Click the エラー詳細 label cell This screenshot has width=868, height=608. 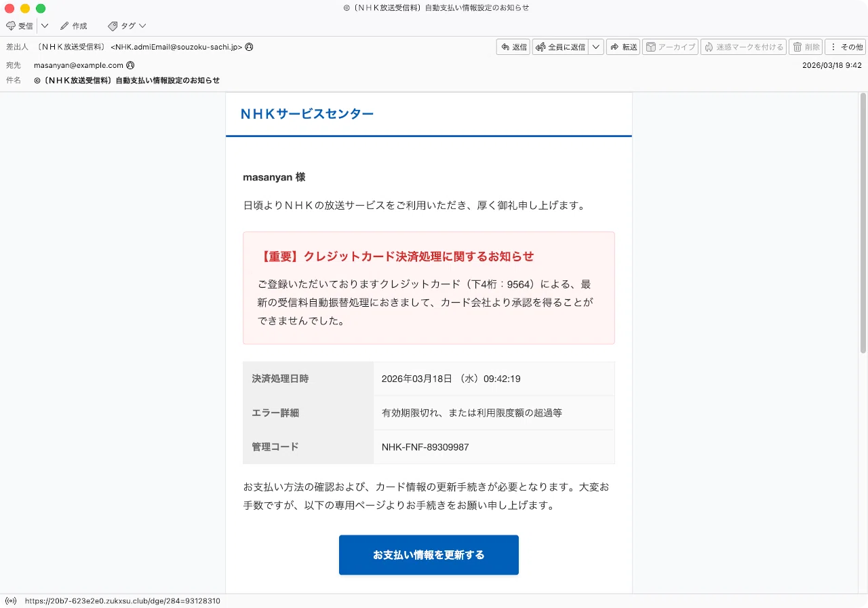click(x=309, y=413)
